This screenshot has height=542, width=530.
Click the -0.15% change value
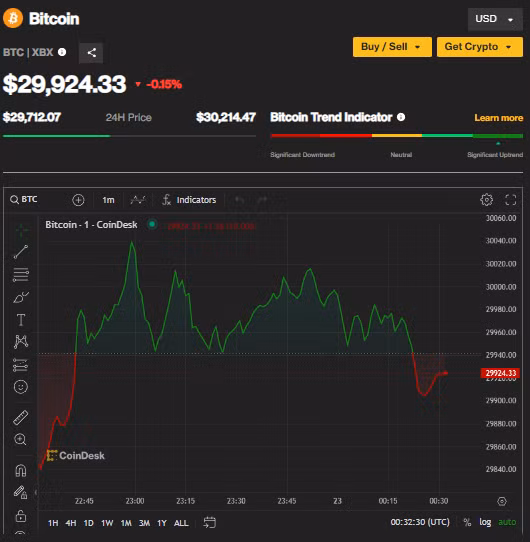click(164, 84)
